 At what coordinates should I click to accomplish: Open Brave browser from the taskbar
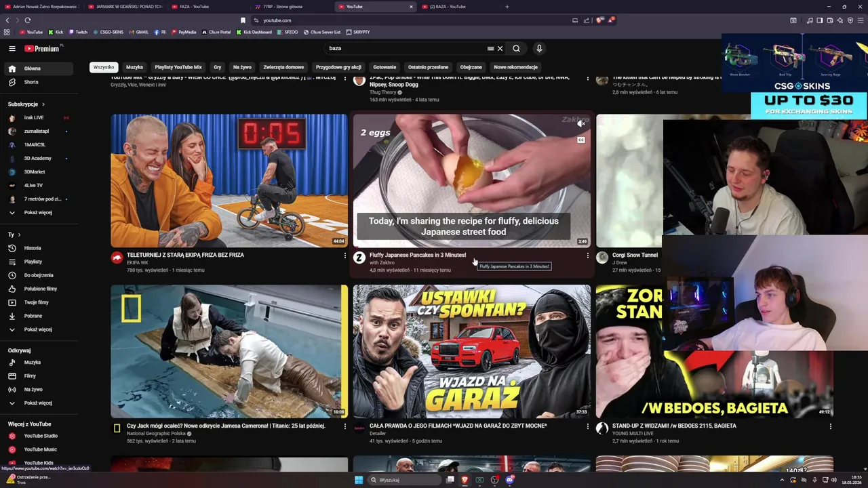(x=465, y=480)
